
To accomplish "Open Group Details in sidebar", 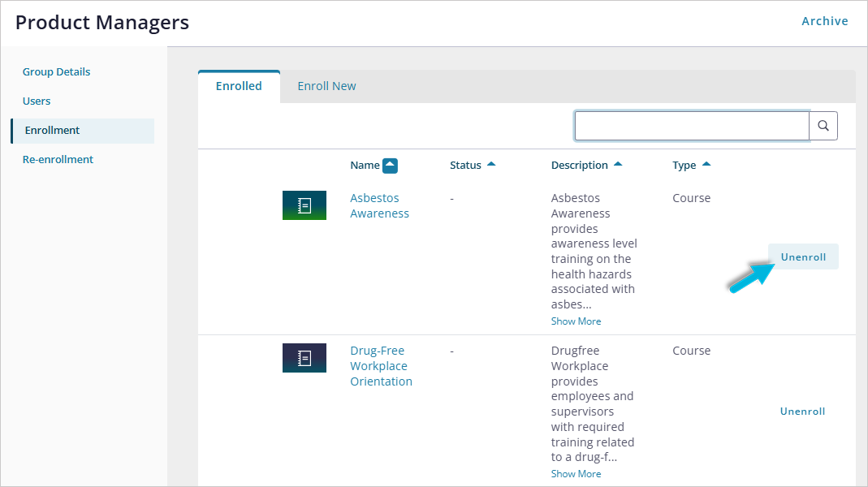I will click(x=56, y=72).
